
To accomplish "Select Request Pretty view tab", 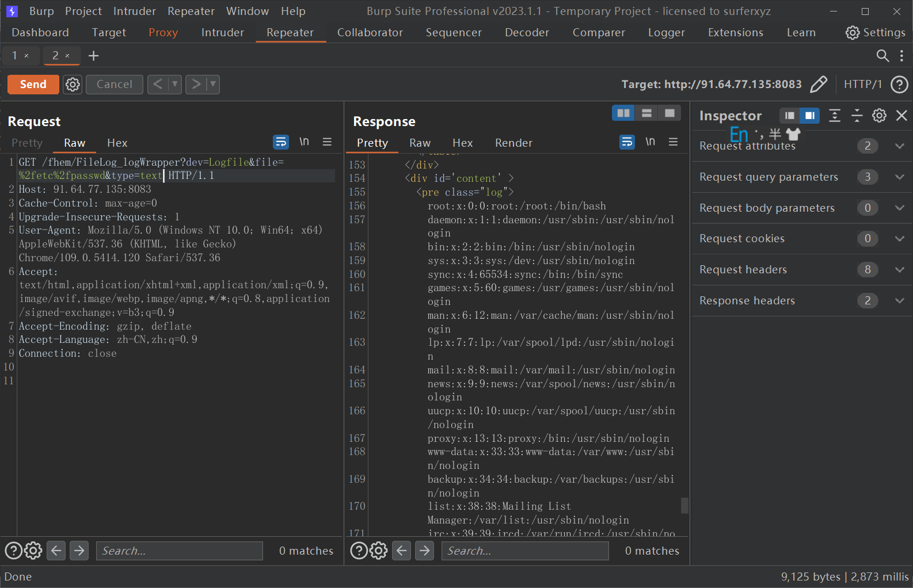I will (x=27, y=143).
